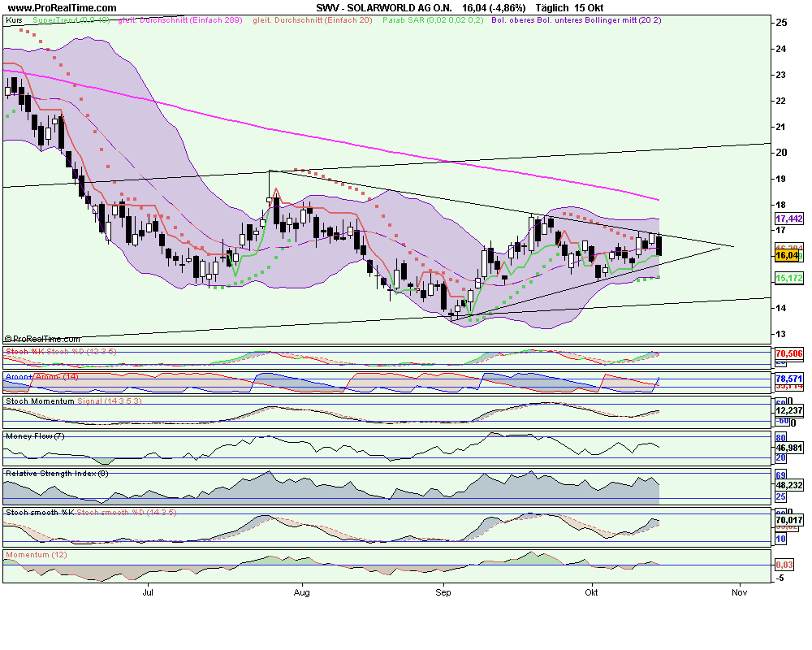Click the Nov month marker
The width and height of the screenshot is (812, 650).
(x=740, y=592)
